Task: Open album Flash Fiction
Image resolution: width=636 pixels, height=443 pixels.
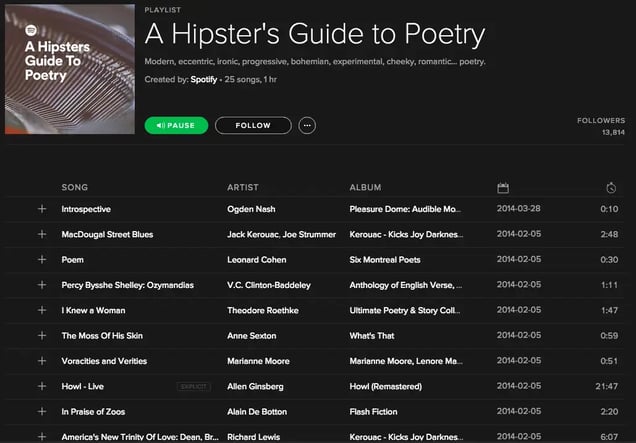Action: 374,412
